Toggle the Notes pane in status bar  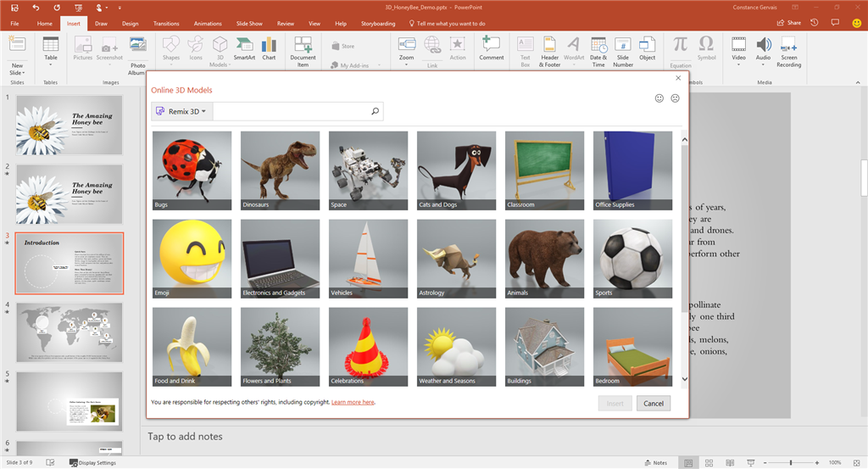(655, 462)
